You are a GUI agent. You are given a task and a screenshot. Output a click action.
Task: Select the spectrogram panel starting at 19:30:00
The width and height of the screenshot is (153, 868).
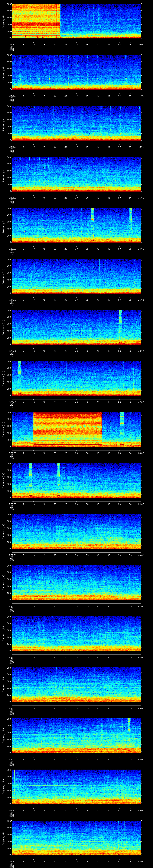(76, 72)
